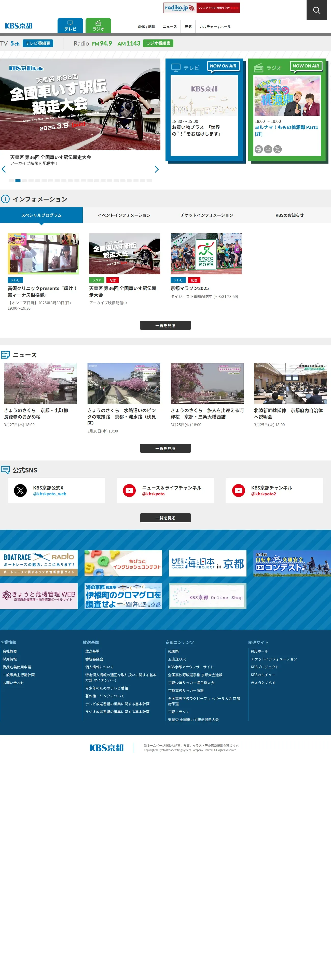Select the first carousel indicator dot
Viewport: 331px width, 980px height.
click(x=11, y=181)
